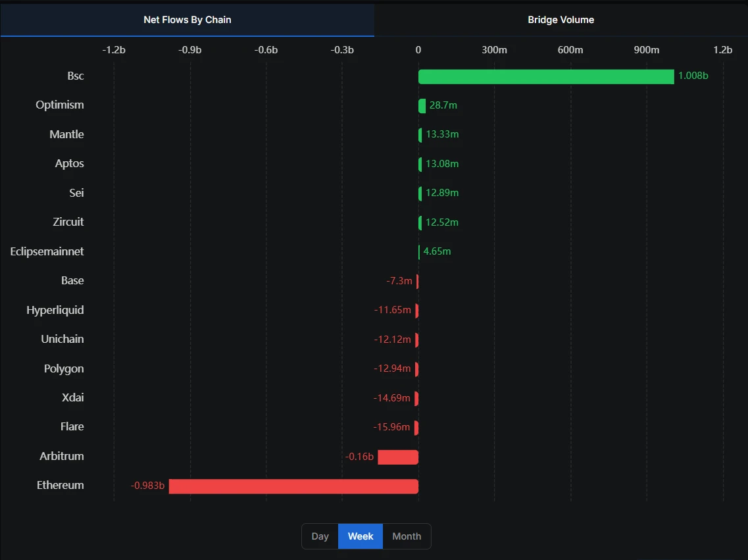
Task: Click the Hyperliquid chain label
Action: 59,310
